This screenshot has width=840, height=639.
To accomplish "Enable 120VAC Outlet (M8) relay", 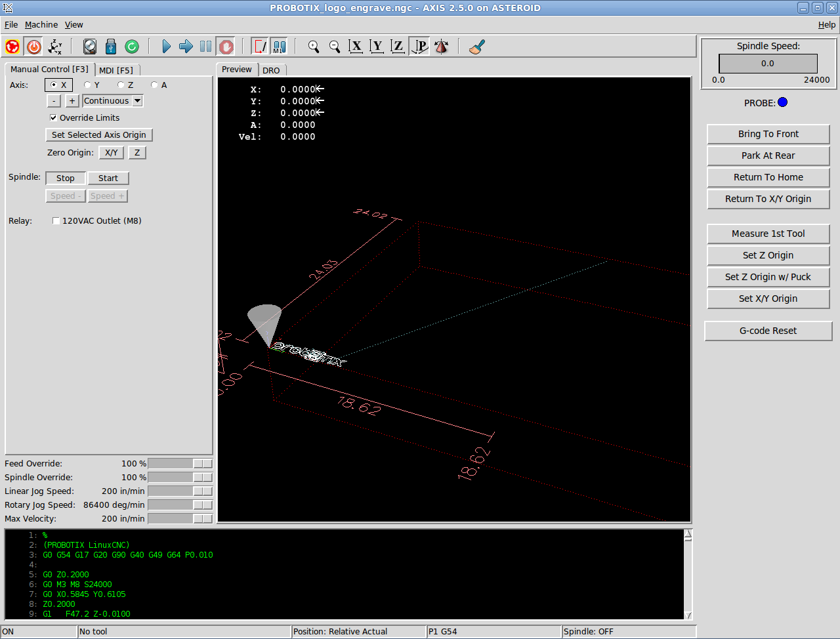I will [56, 221].
